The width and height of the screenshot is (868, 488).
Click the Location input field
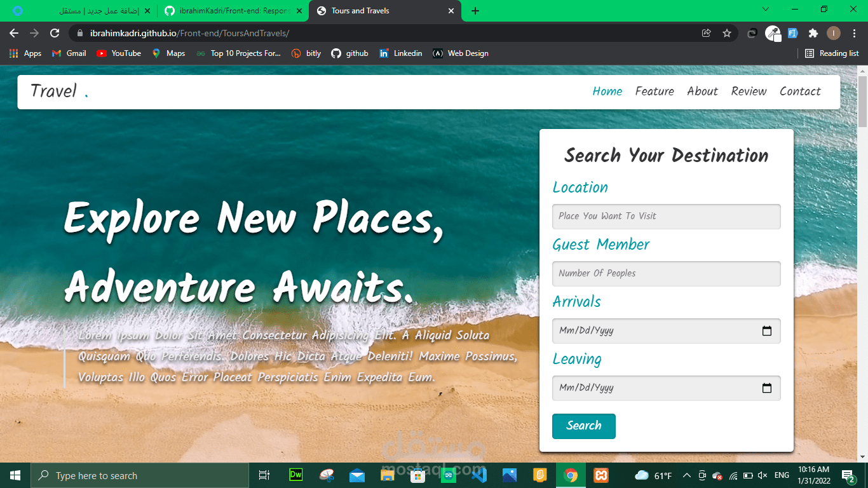click(x=666, y=216)
